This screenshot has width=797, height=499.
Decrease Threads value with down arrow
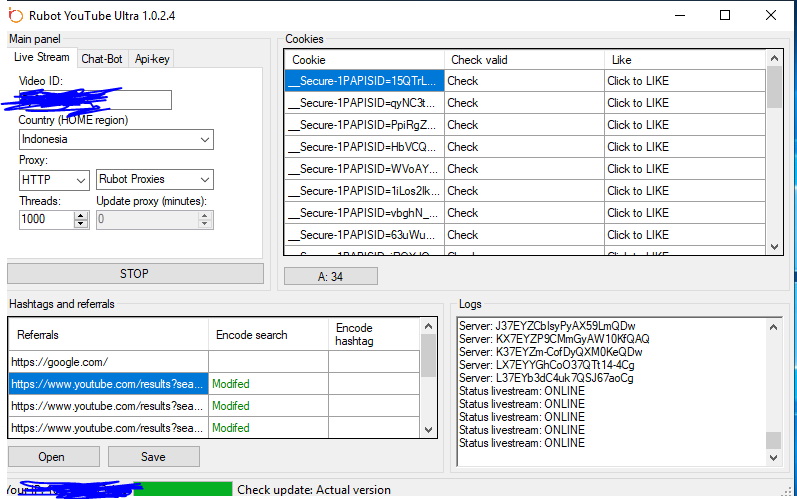click(x=81, y=224)
